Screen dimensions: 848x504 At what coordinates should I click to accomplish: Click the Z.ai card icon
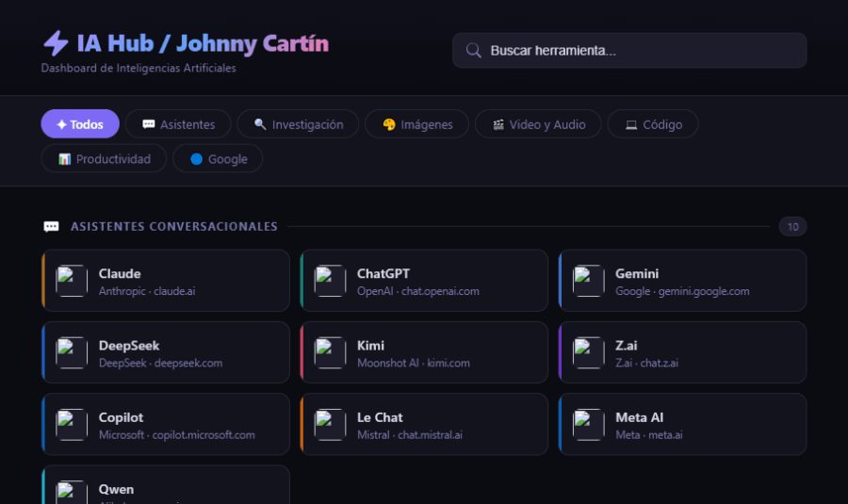pos(588,352)
